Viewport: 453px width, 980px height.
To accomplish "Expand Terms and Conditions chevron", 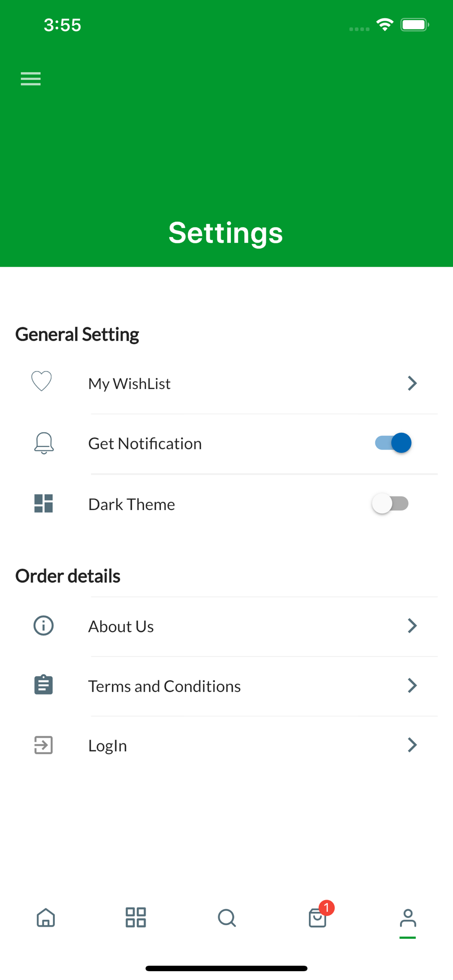I will [x=412, y=686].
